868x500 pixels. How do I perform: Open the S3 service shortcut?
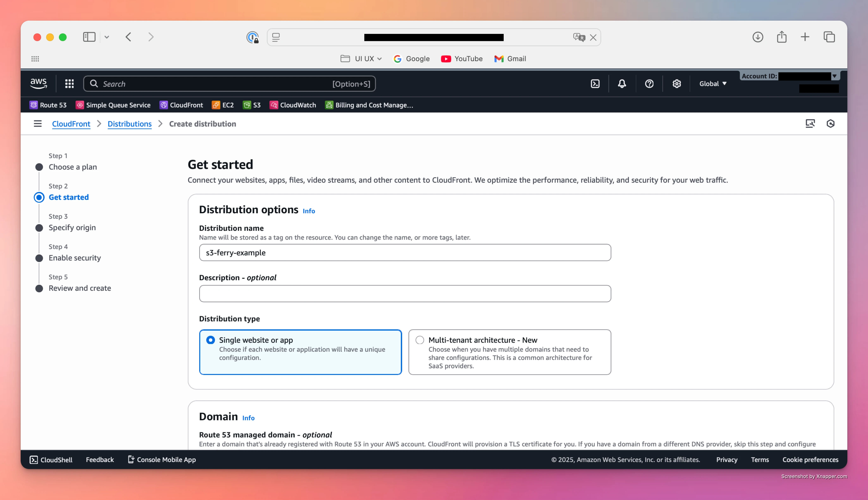[x=252, y=105]
